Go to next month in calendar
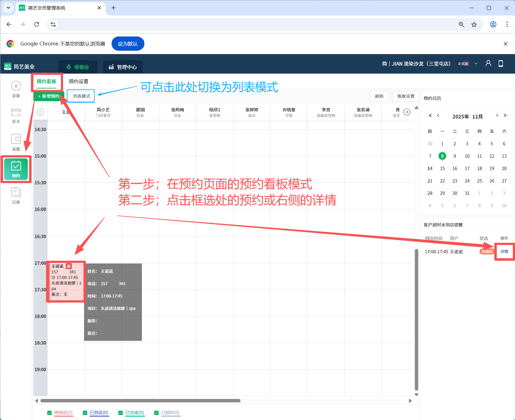Screen dimensions: 515x420 pos(497,115)
